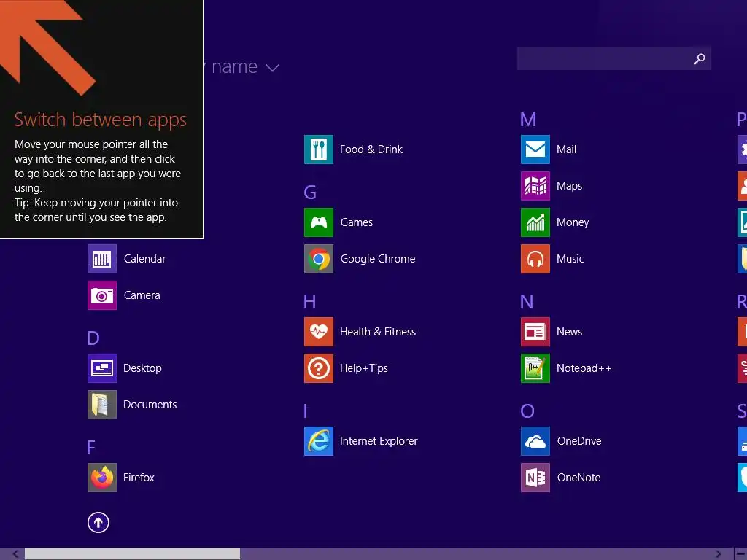Open the Maps app icon

[535, 186]
